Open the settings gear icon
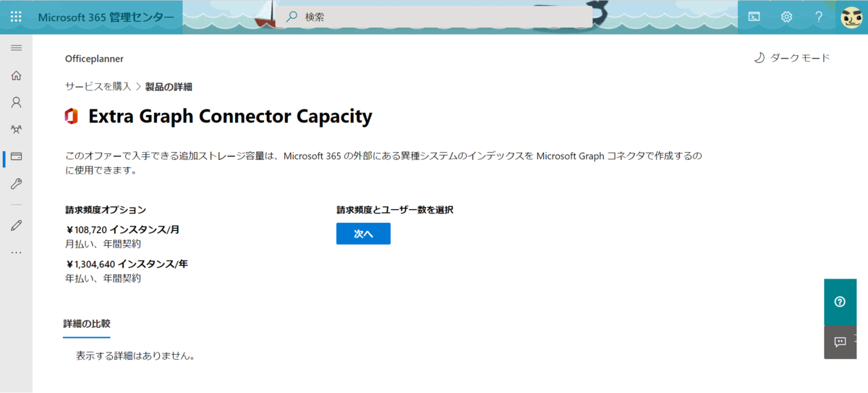Viewport: 868px width, 393px height. (x=786, y=17)
